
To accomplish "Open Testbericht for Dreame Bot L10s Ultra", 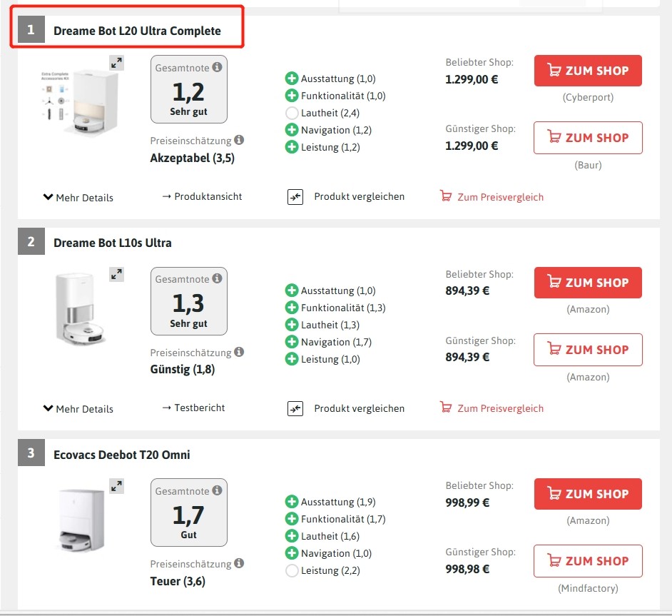I will (194, 408).
